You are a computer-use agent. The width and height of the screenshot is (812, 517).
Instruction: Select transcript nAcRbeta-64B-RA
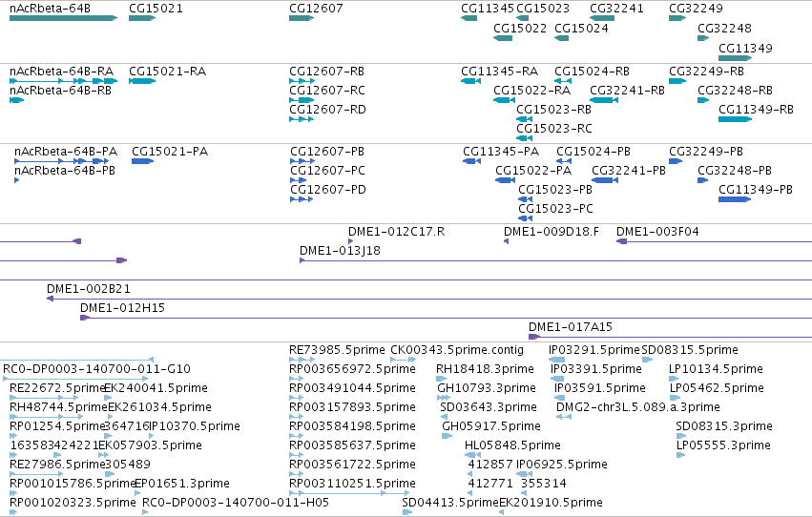point(63,81)
